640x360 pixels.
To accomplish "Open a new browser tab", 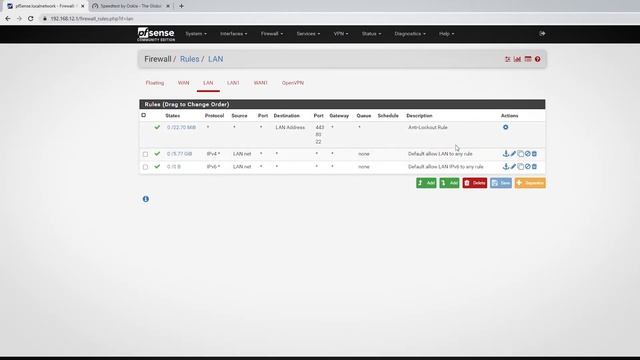I will (x=181, y=6).
